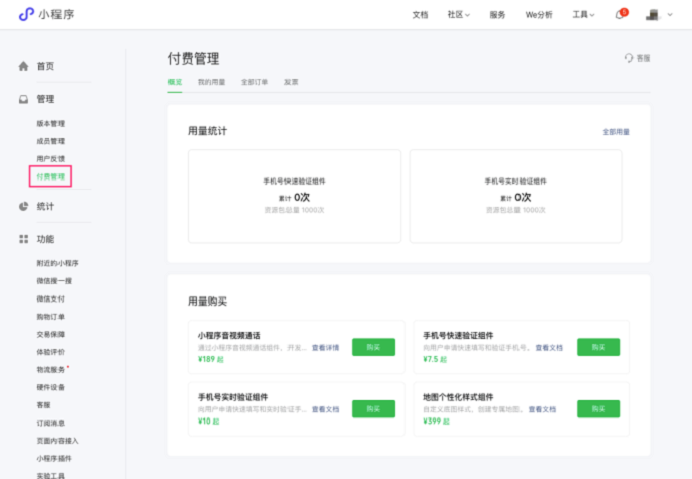The image size is (692, 479).
Task: Click the 首页 home icon
Action: 24,66
